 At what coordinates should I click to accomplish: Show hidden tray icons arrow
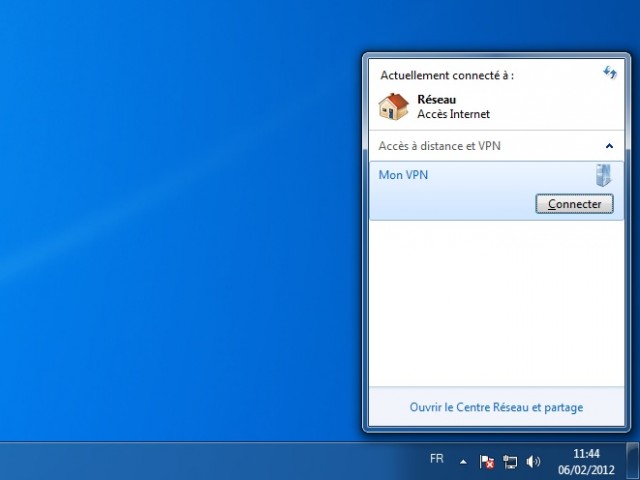(x=463, y=462)
